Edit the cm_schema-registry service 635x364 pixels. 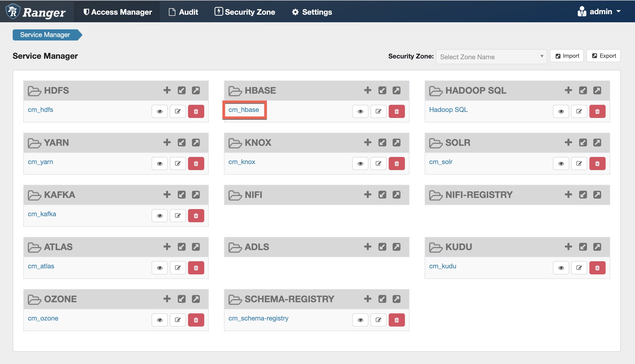click(378, 320)
